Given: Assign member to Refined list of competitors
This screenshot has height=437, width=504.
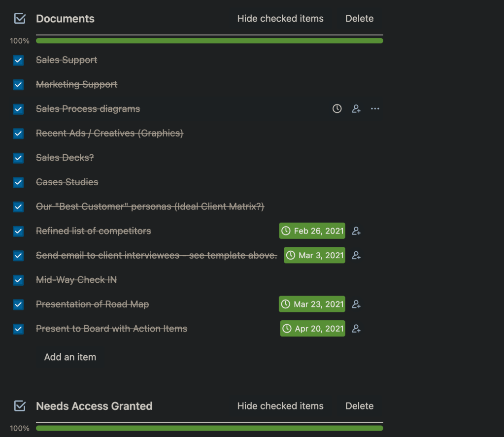Looking at the screenshot, I should pos(356,231).
